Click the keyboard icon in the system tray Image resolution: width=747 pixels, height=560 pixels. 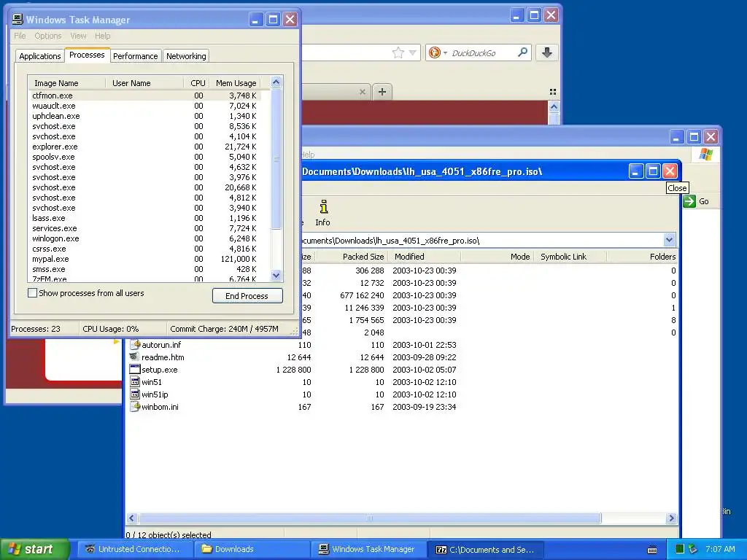[x=652, y=550]
